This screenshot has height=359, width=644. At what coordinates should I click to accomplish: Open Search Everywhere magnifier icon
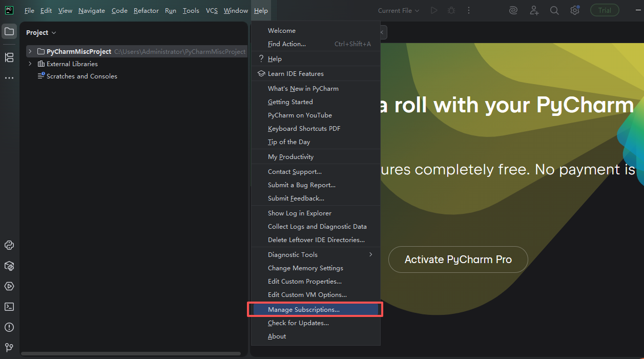click(x=554, y=10)
